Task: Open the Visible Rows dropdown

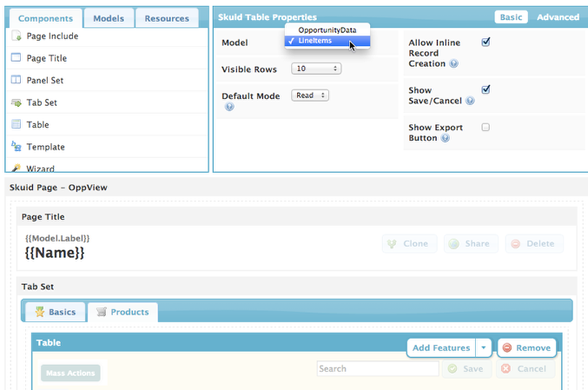Action: click(x=317, y=69)
